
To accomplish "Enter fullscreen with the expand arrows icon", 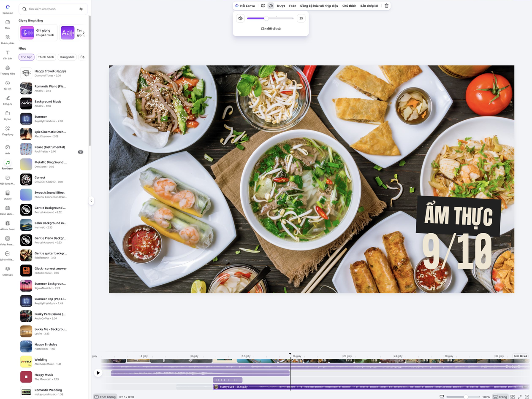I will (520, 397).
